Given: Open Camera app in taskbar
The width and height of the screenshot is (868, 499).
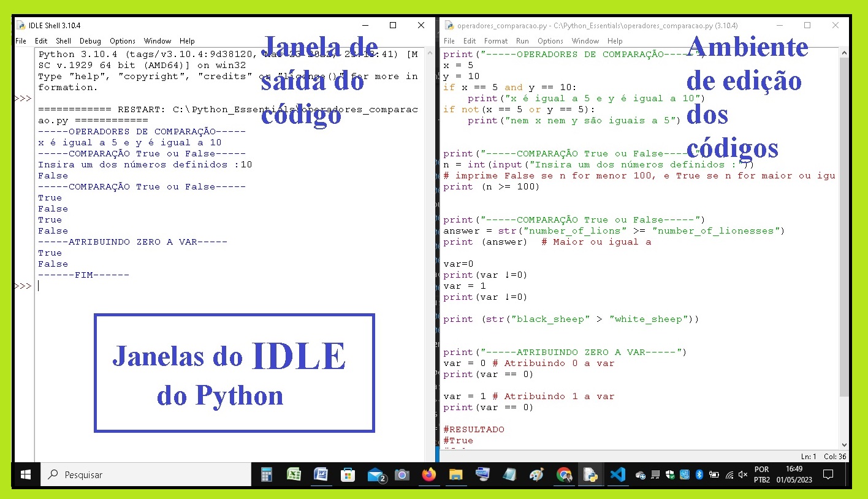Looking at the screenshot, I should tap(402, 474).
